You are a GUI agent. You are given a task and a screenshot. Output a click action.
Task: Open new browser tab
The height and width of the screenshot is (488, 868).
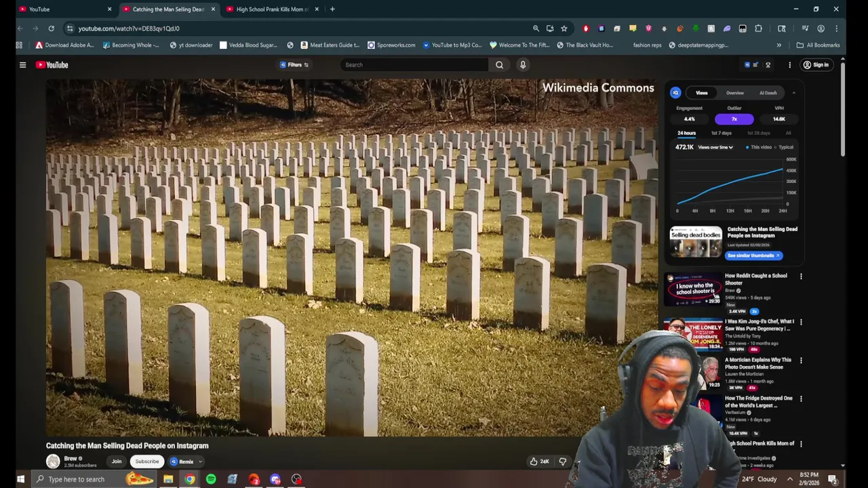[332, 9]
